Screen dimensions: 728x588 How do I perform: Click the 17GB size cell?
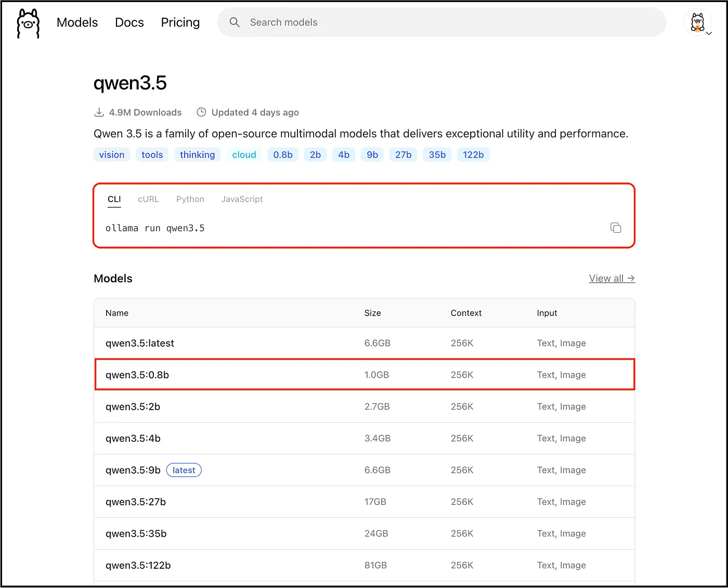[375, 502]
